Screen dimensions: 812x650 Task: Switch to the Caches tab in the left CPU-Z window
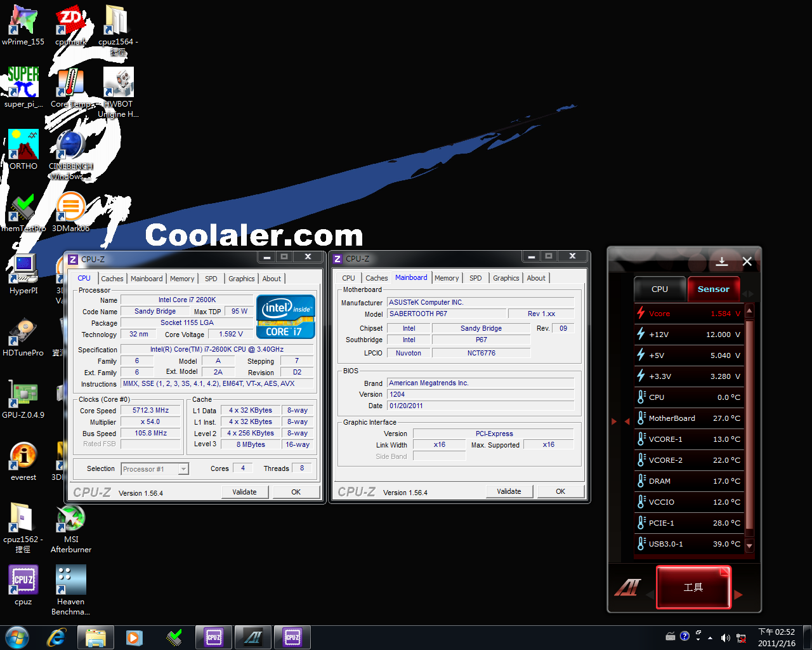112,279
